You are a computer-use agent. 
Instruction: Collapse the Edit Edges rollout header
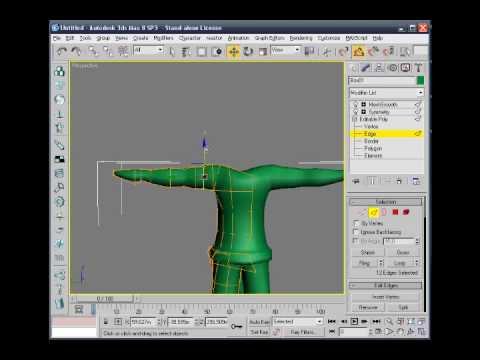(386, 285)
